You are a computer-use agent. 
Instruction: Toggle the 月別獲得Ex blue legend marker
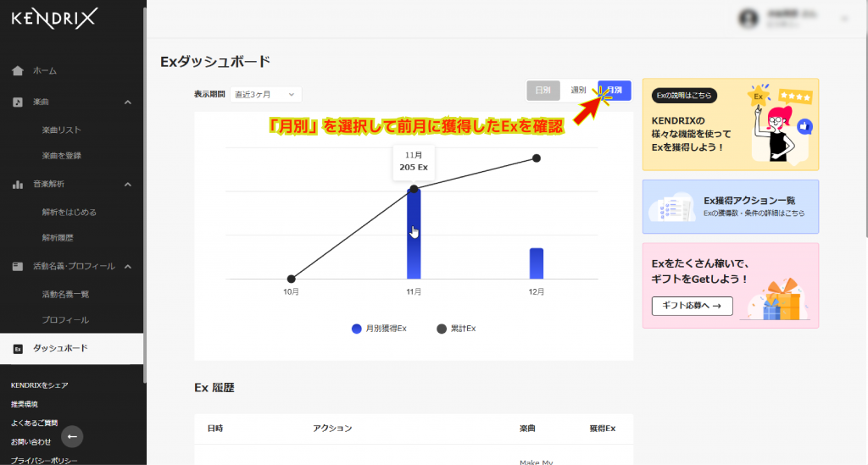[357, 329]
